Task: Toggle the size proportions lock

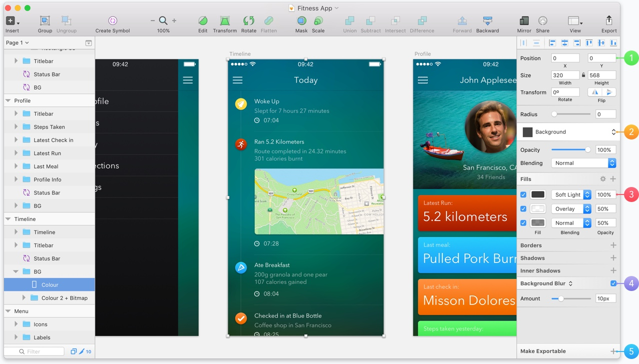Action: tap(583, 75)
